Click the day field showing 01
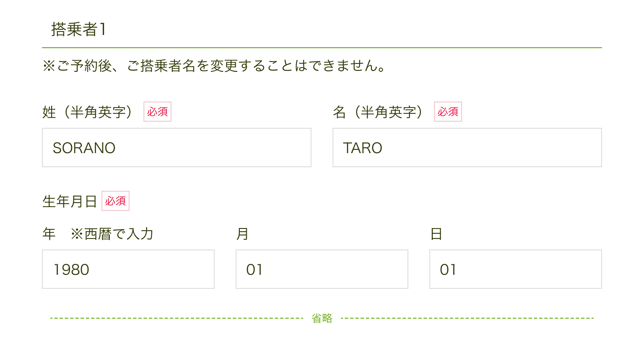 [x=515, y=269]
